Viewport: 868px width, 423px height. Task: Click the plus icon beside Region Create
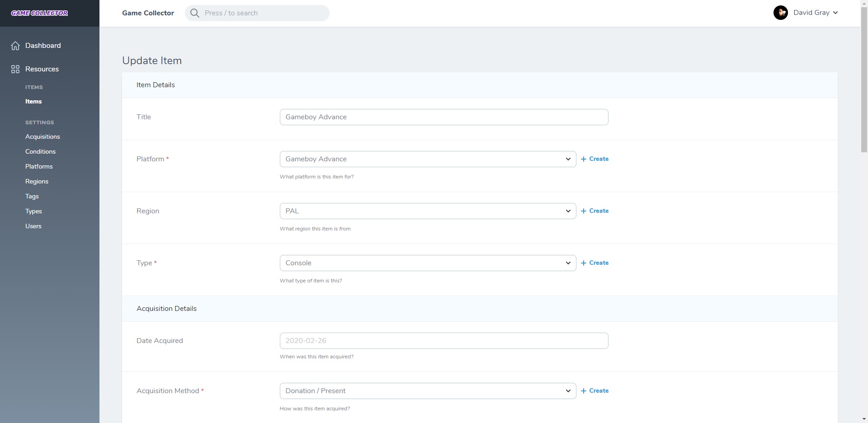coord(584,211)
